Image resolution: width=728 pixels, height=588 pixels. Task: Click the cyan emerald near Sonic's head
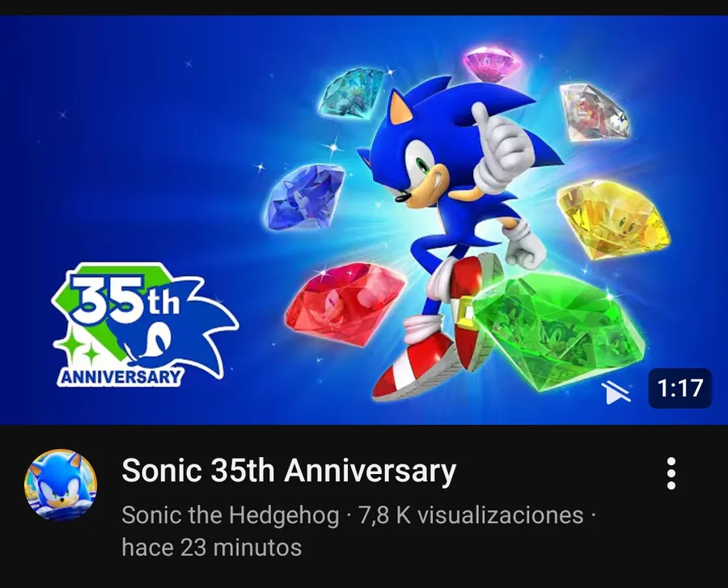pos(353,92)
